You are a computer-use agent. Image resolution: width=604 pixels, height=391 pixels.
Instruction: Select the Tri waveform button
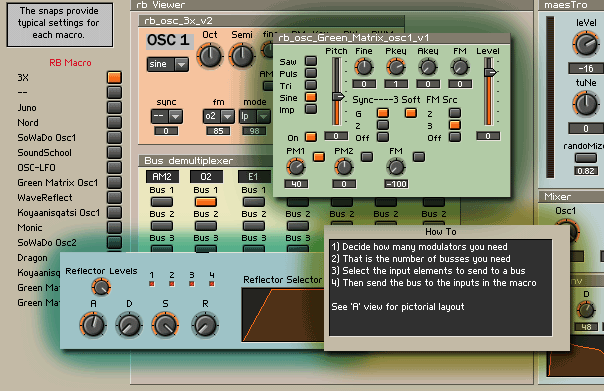coord(311,85)
